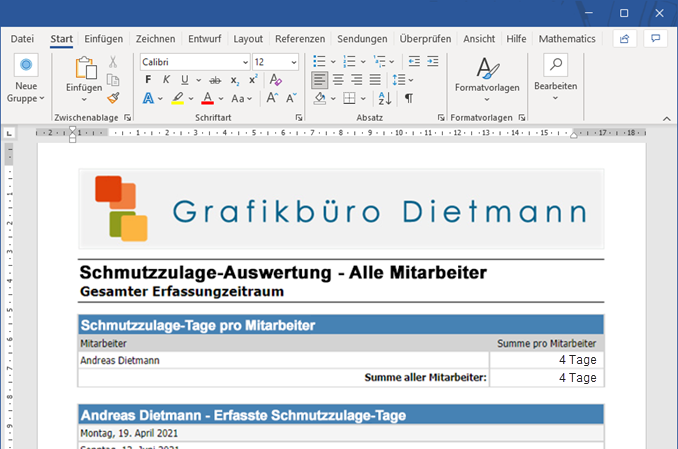The width and height of the screenshot is (678, 449).
Task: Open the Share icon button
Action: click(x=625, y=39)
